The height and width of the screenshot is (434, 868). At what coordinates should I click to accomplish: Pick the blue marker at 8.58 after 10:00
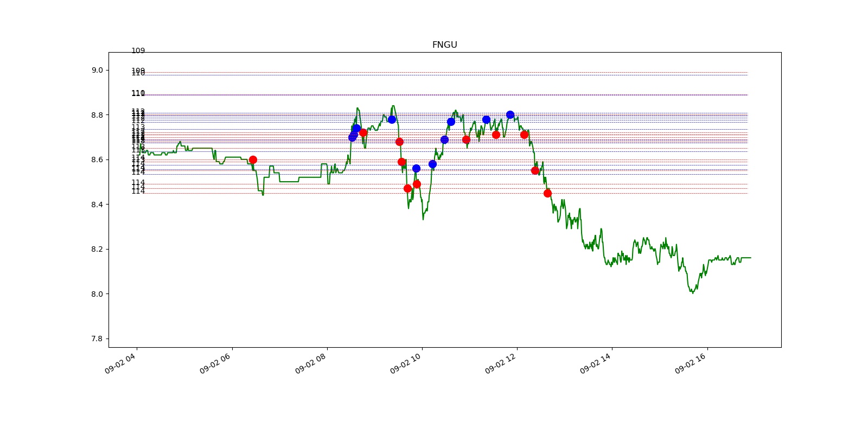432,164
